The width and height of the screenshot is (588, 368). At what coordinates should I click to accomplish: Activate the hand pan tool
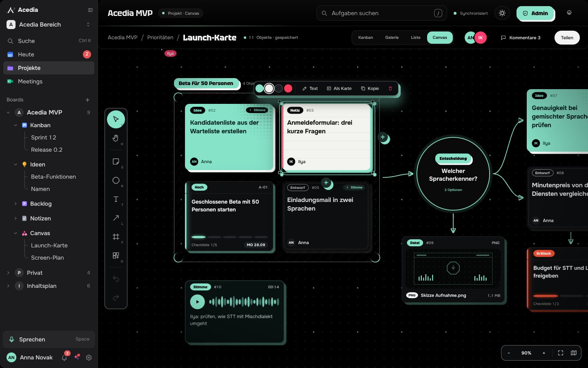pos(116,138)
